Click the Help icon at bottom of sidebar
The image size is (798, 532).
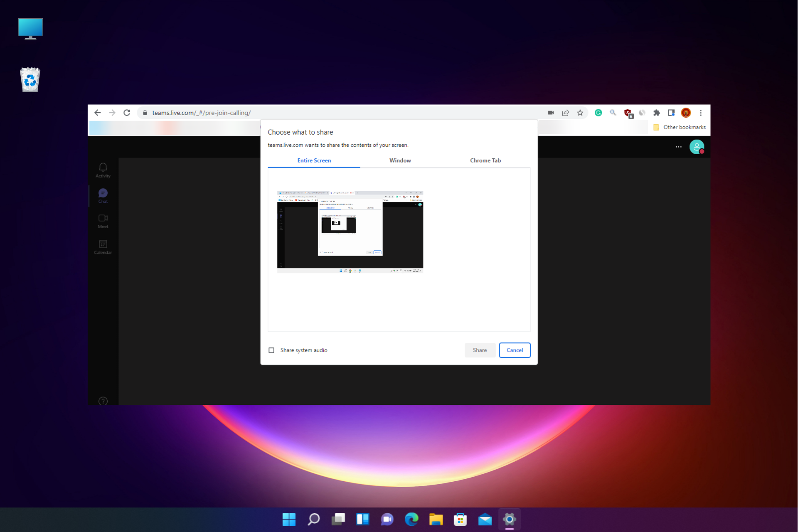(103, 401)
